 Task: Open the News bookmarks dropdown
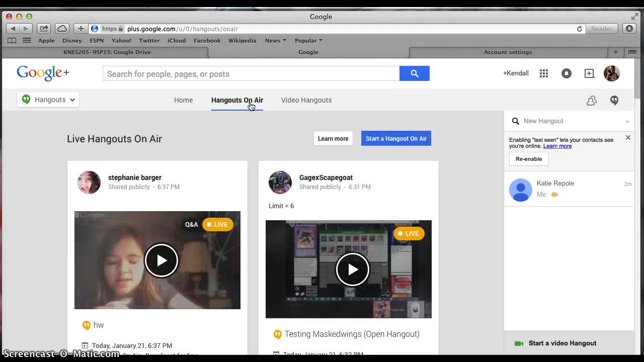point(276,41)
